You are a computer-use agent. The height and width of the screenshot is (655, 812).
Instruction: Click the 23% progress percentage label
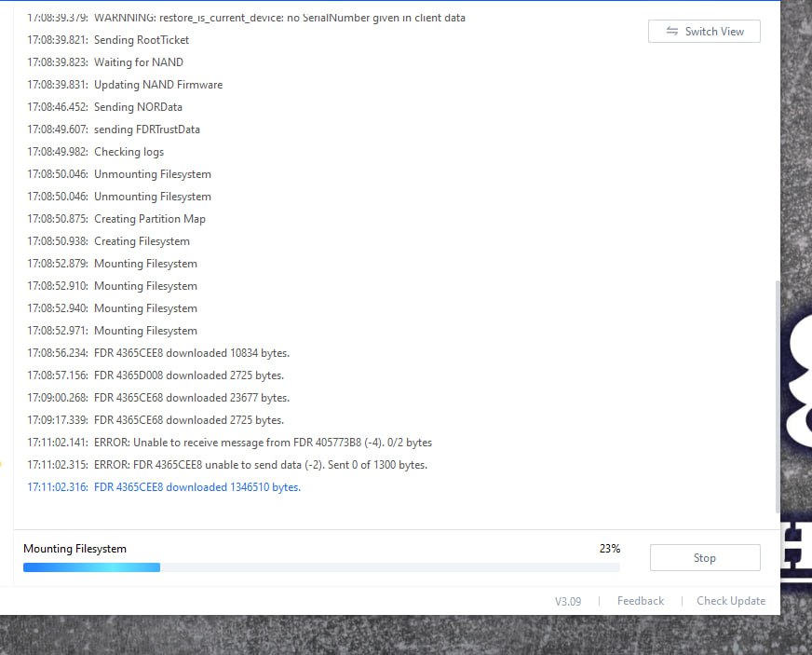click(610, 548)
